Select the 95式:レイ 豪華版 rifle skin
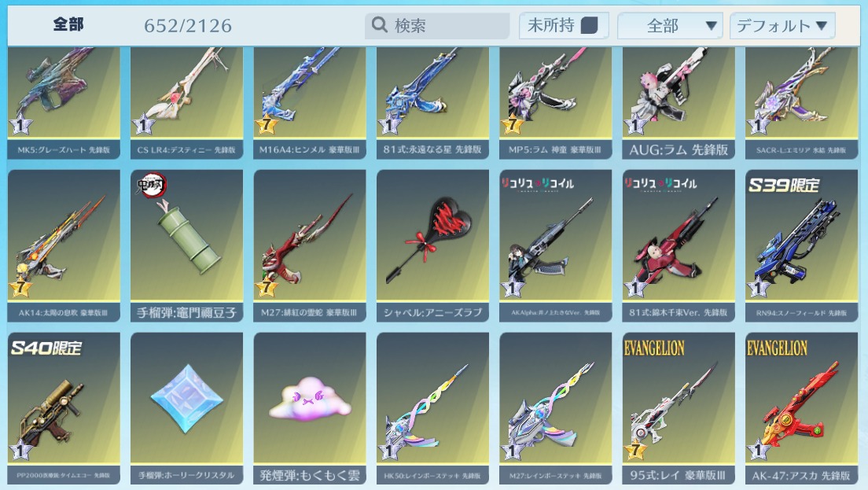 tap(678, 409)
